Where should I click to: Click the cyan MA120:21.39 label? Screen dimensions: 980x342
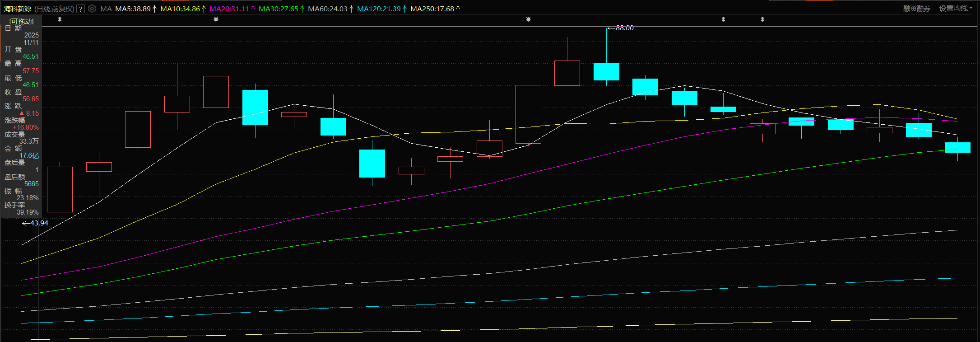pos(379,9)
